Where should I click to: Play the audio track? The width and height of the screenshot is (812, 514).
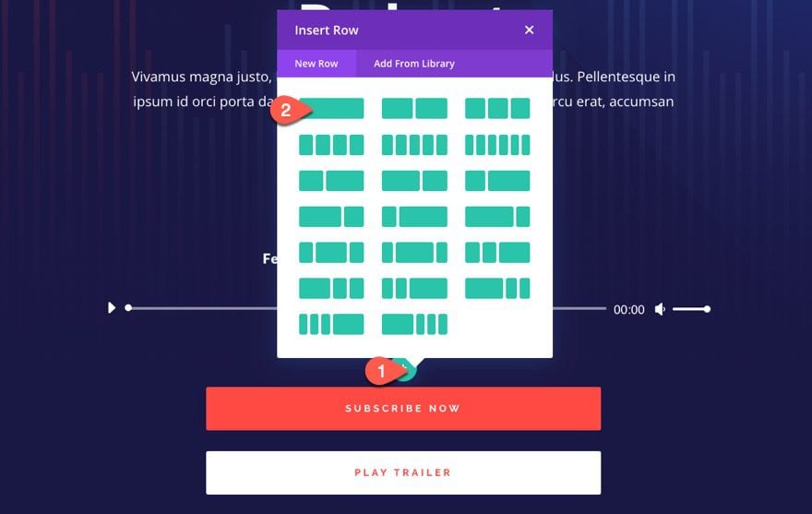click(112, 308)
